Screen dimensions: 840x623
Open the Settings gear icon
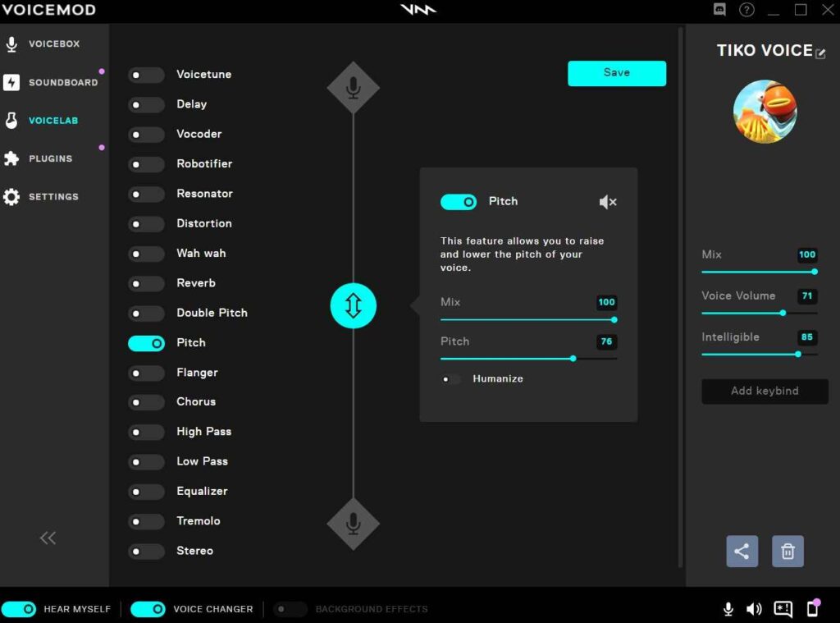click(11, 196)
